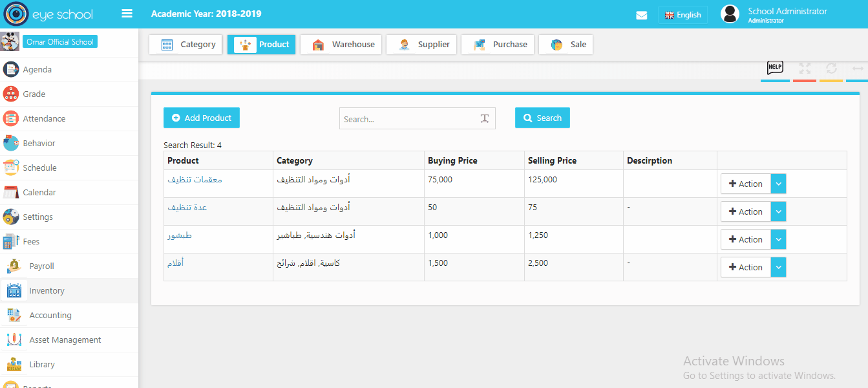Open the Sale tab
Image resolution: width=868 pixels, height=388 pixels.
566,45
